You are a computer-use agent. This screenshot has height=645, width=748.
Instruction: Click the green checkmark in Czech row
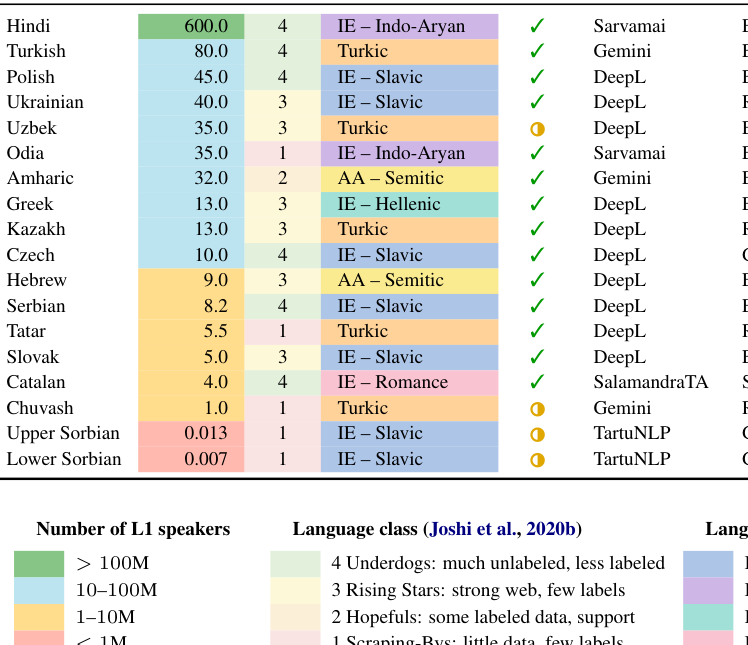click(x=537, y=255)
